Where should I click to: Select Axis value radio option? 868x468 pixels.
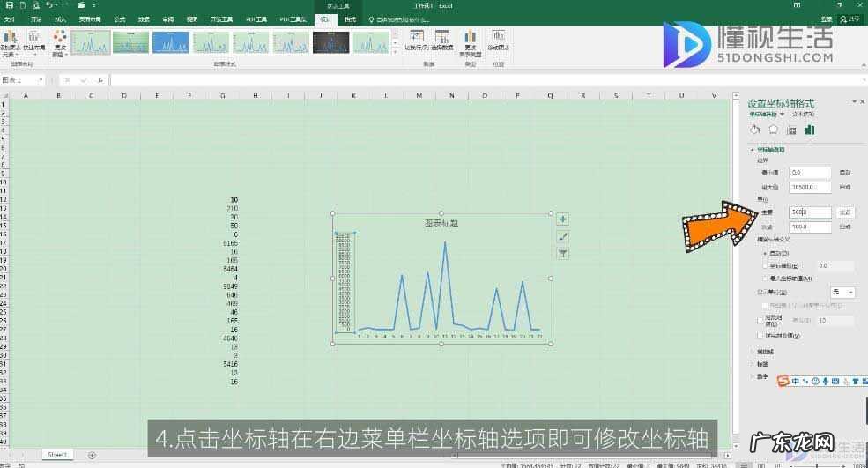click(x=766, y=266)
